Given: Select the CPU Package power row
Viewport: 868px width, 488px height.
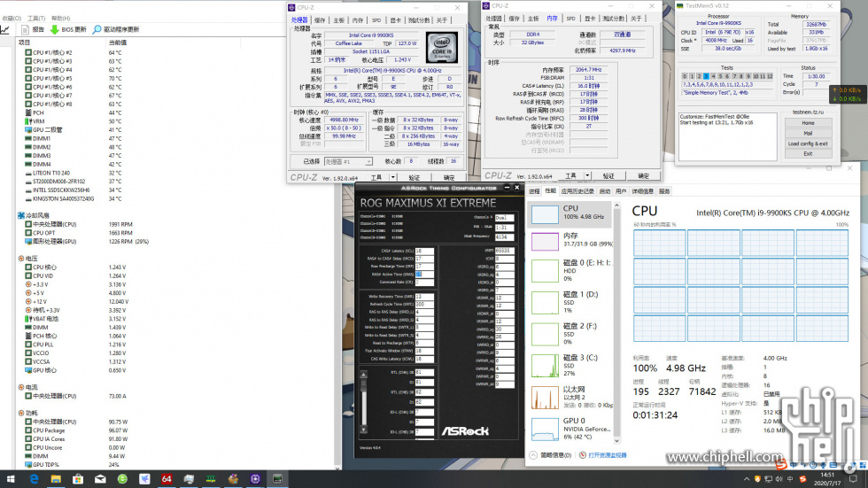Looking at the screenshot, I should click(76, 430).
